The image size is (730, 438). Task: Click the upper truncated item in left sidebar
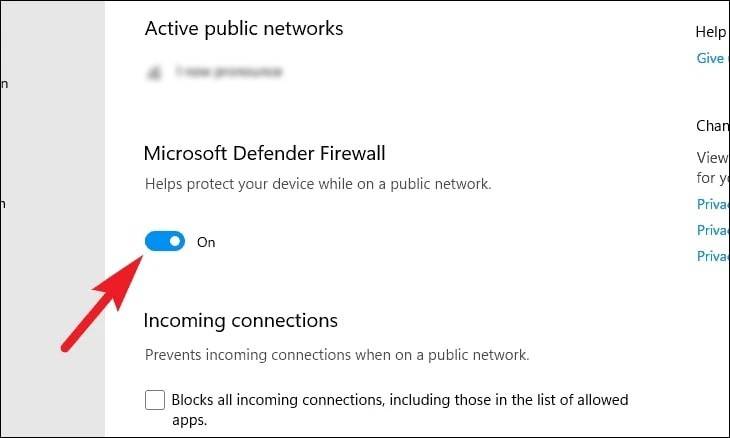[x=4, y=84]
